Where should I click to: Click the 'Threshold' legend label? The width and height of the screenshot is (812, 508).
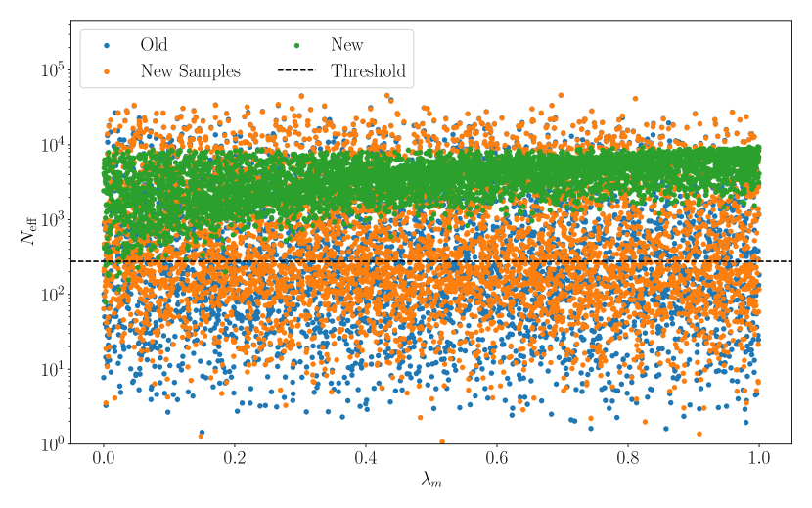pos(368,71)
